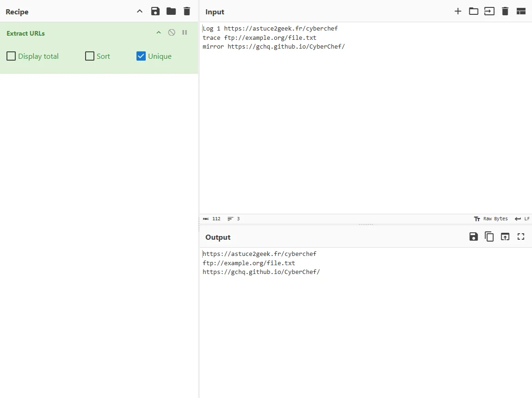Save the current recipe
Screen dimensions: 532x398
pos(155,11)
